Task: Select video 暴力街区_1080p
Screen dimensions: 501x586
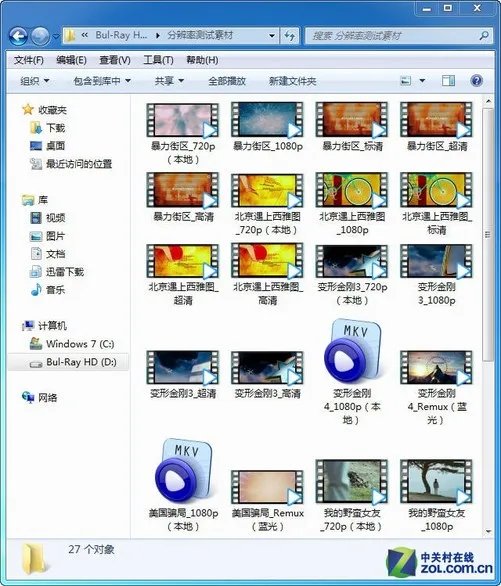Action: point(267,127)
